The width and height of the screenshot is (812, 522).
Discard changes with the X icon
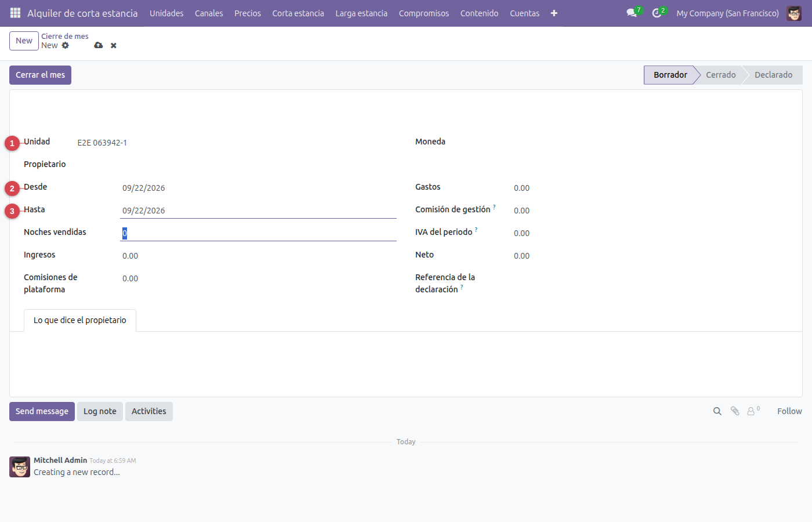(x=114, y=45)
